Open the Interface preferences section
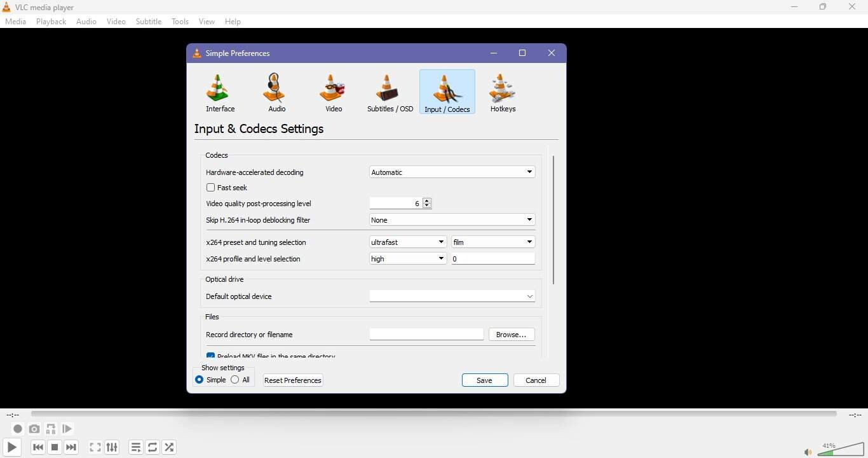The width and height of the screenshot is (868, 458). coord(220,92)
